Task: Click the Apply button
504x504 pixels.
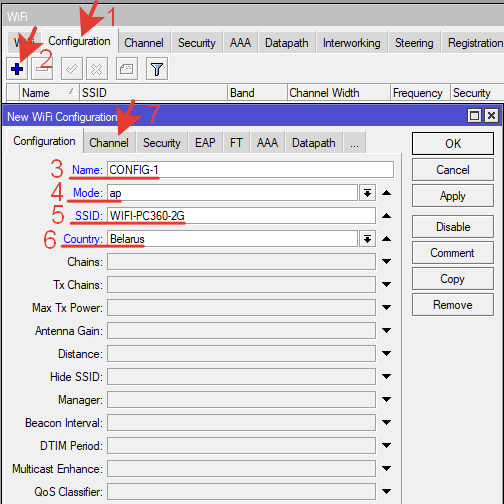Action: [453, 196]
